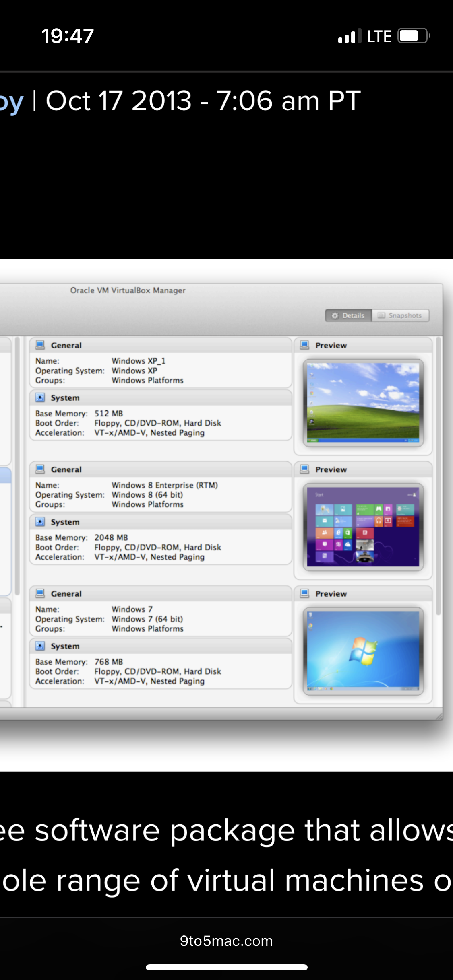Click System chip icon above 2048 MB
The height and width of the screenshot is (980, 453).
[x=40, y=522]
